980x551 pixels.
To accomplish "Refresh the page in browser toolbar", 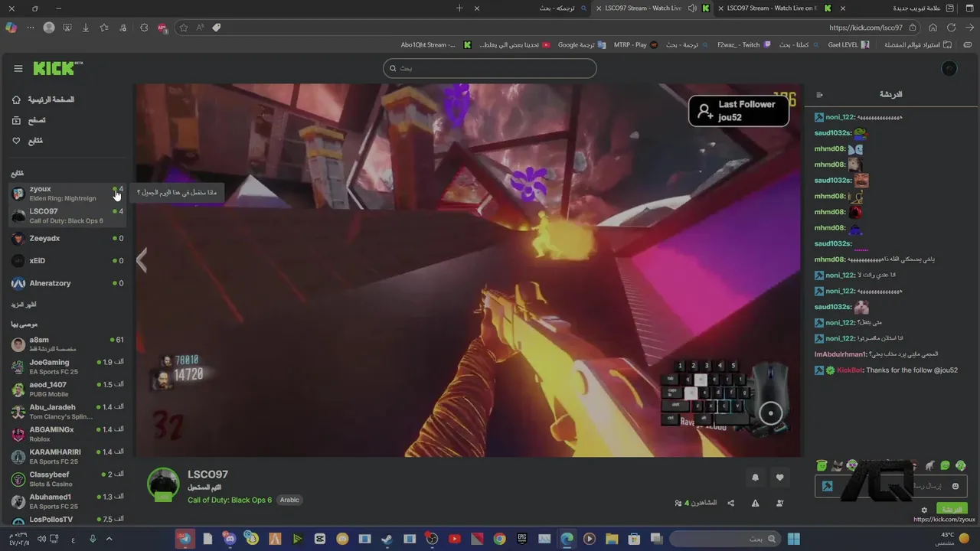I will coord(951,28).
